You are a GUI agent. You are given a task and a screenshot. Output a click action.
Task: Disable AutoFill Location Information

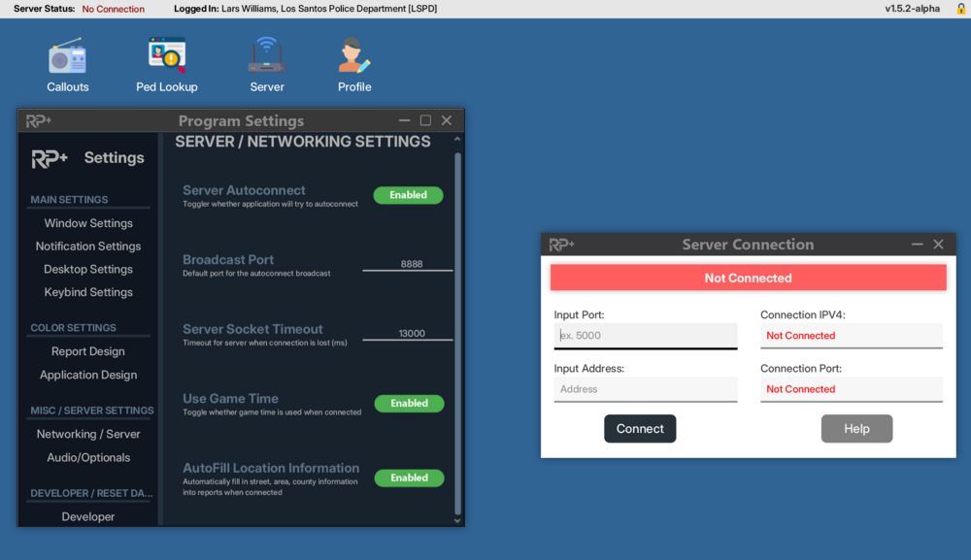point(409,478)
